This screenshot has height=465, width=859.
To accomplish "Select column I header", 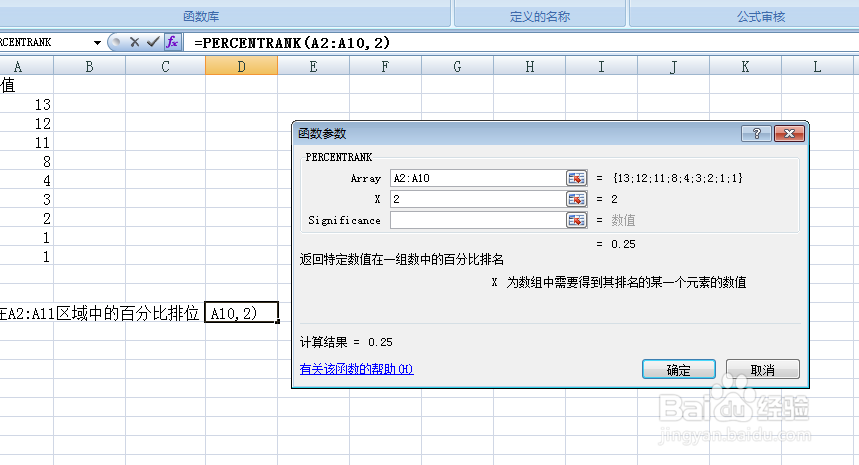I will click(602, 67).
